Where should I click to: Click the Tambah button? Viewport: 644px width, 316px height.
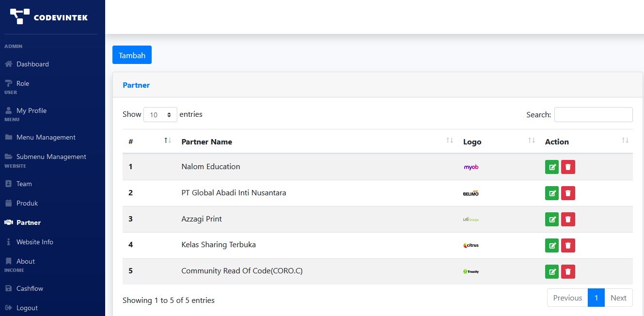[132, 55]
